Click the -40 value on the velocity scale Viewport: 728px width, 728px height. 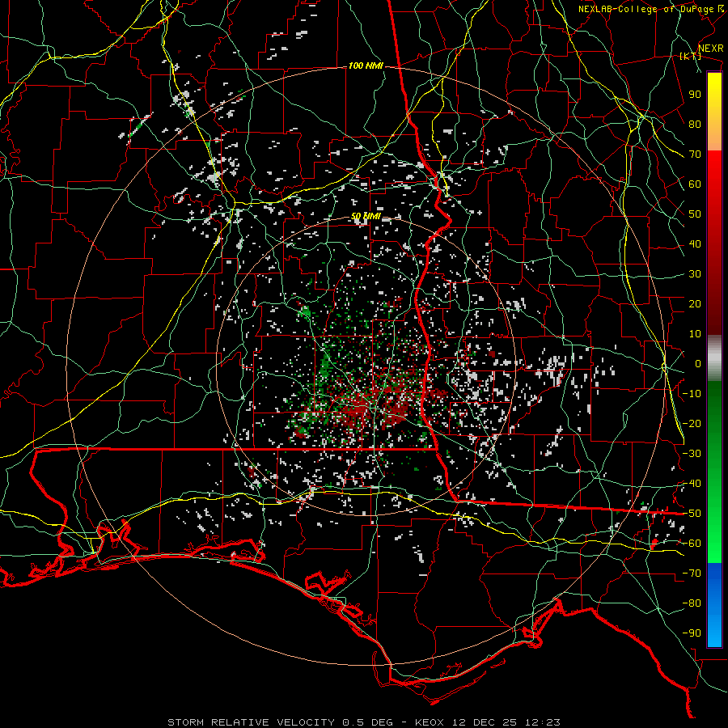pyautogui.click(x=692, y=484)
